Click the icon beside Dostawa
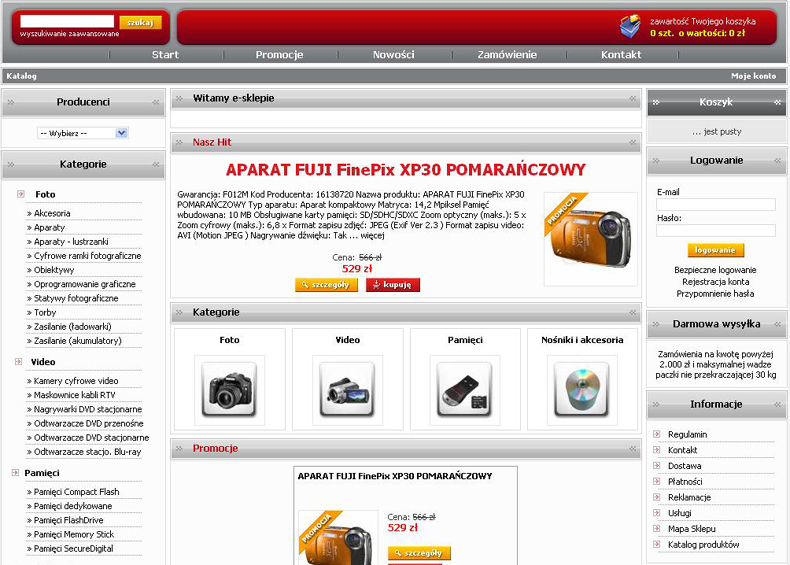Viewport: 790px width, 565px height. click(x=656, y=466)
